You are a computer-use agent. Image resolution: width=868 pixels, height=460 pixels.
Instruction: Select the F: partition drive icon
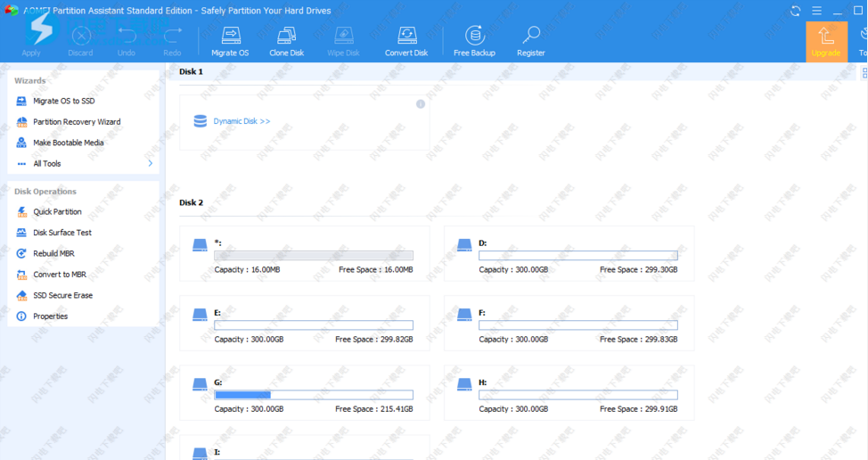(x=464, y=315)
